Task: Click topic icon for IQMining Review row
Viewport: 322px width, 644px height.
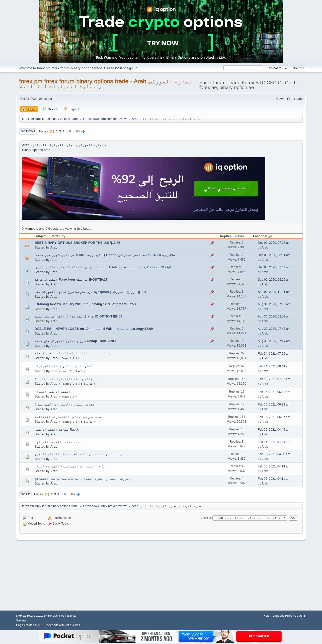Action: click(27, 307)
